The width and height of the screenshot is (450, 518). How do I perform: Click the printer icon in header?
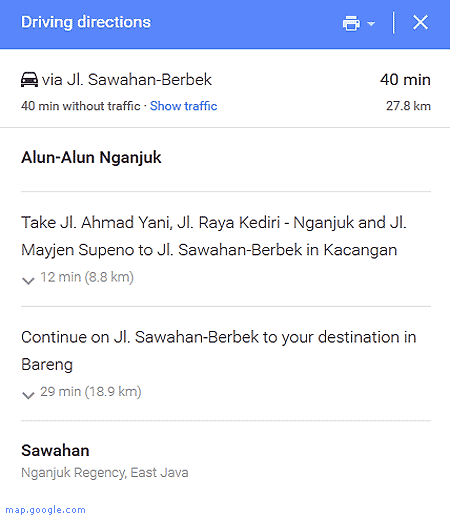[351, 23]
